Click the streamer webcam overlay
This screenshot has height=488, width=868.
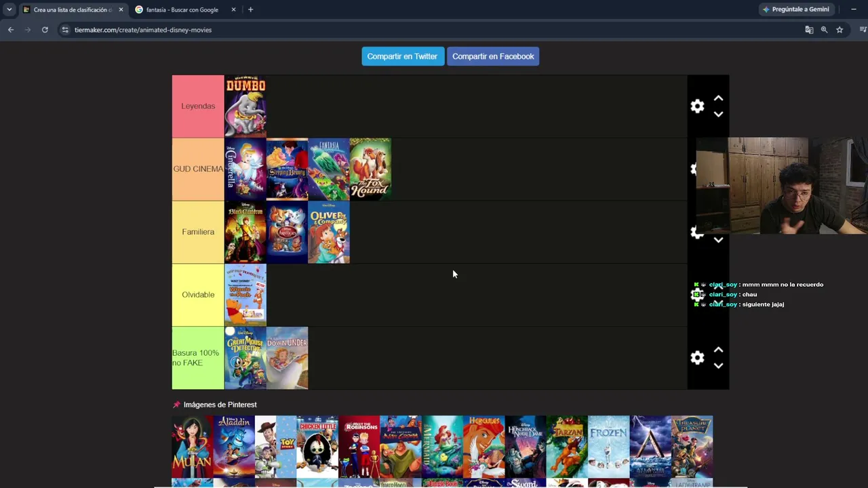coord(782,186)
